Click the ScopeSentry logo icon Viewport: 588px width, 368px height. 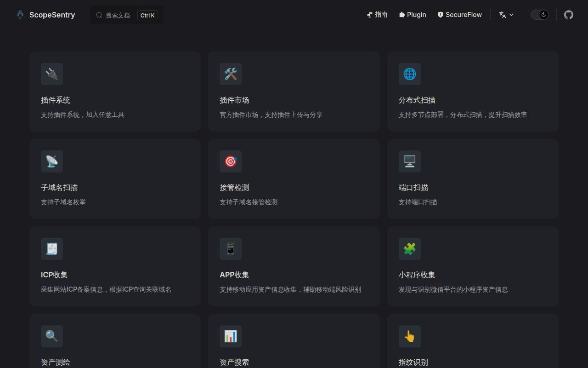pyautogui.click(x=20, y=15)
